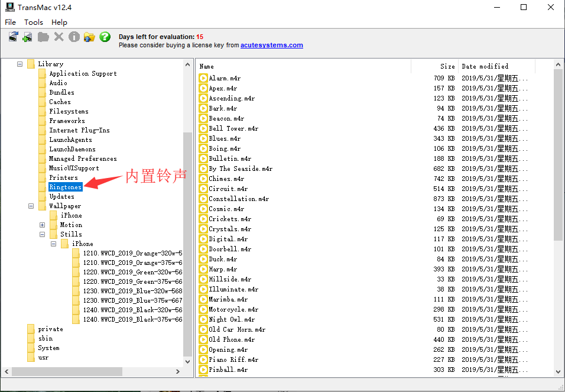Click the Printers folder icon

point(43,177)
